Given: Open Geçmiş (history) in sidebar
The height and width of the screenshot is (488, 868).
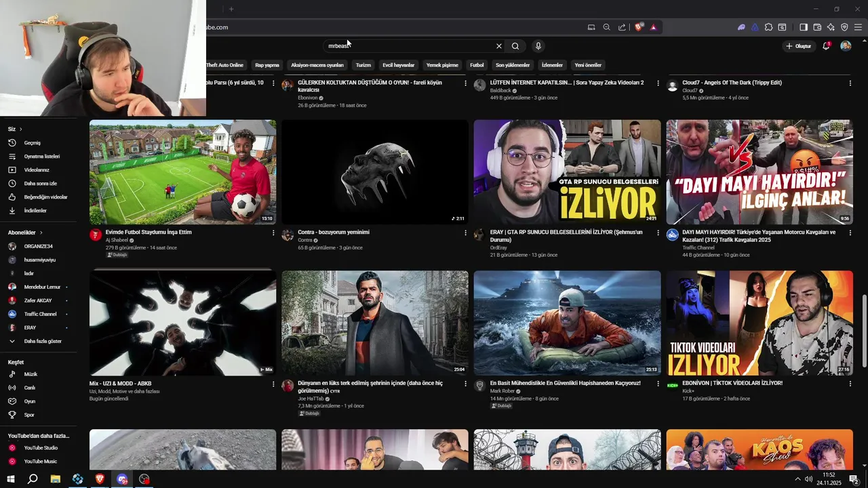Looking at the screenshot, I should tap(33, 143).
